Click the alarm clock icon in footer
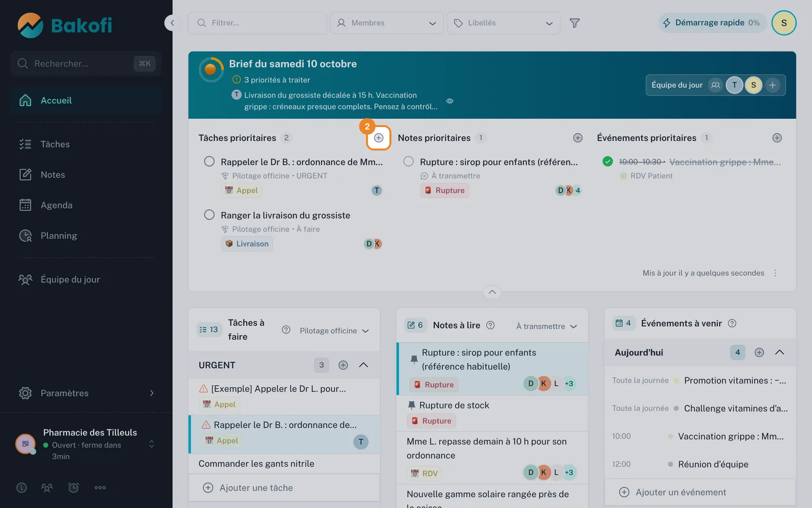 click(74, 488)
